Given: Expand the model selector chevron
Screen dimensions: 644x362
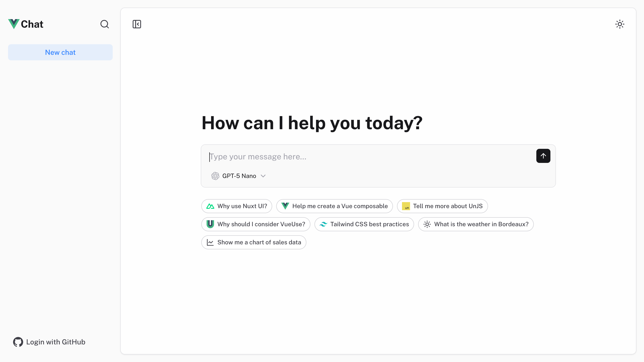Looking at the screenshot, I should coord(263,176).
